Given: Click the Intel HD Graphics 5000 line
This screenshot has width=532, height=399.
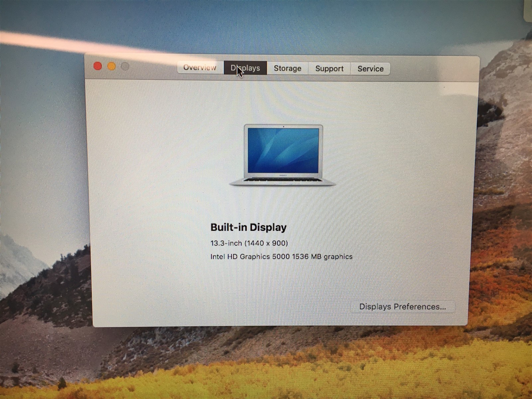Looking at the screenshot, I should tap(281, 256).
